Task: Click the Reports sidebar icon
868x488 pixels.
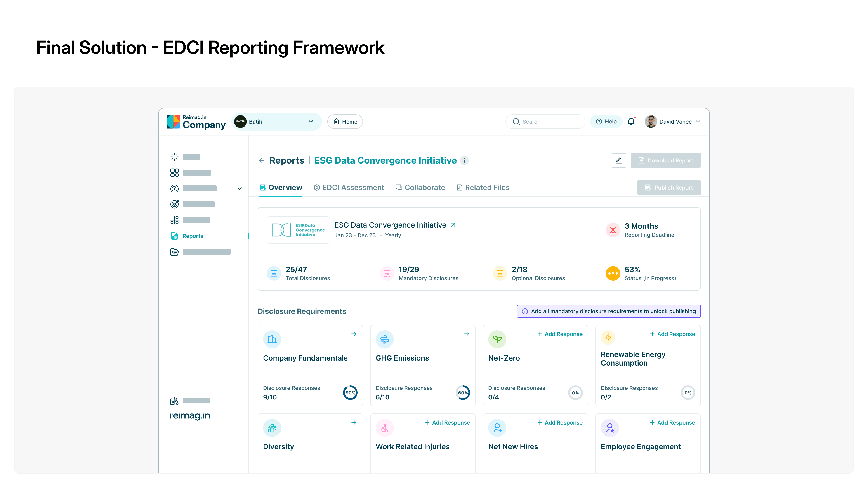Action: tap(174, 236)
